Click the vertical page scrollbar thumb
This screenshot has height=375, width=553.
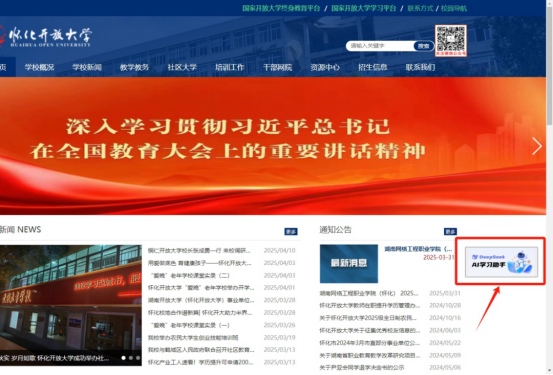[549, 65]
